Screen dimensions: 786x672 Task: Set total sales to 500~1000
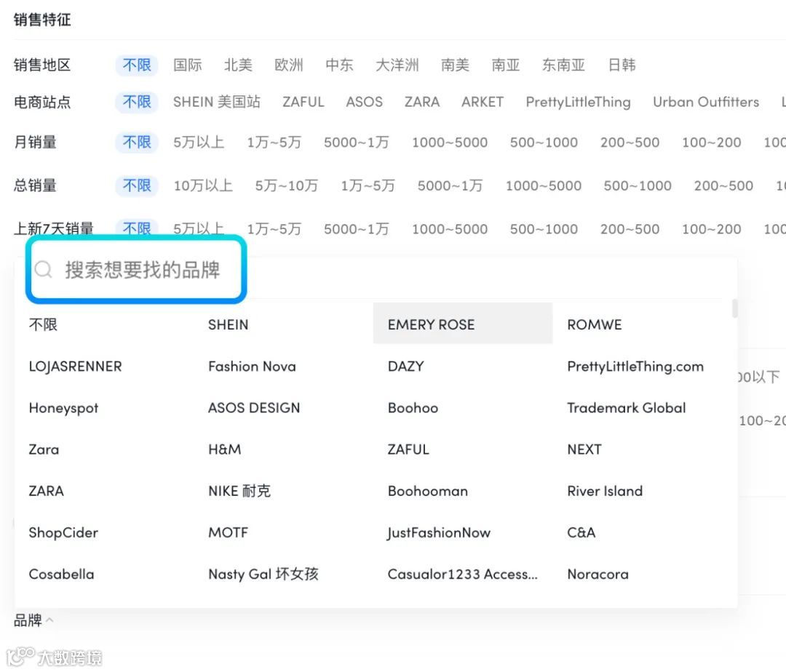[638, 185]
